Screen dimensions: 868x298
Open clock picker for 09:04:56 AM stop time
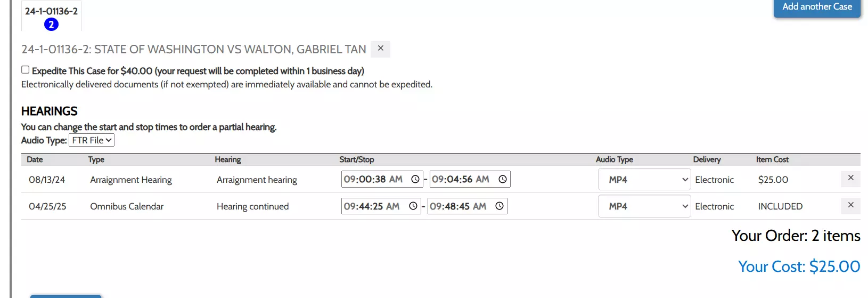[x=502, y=179]
